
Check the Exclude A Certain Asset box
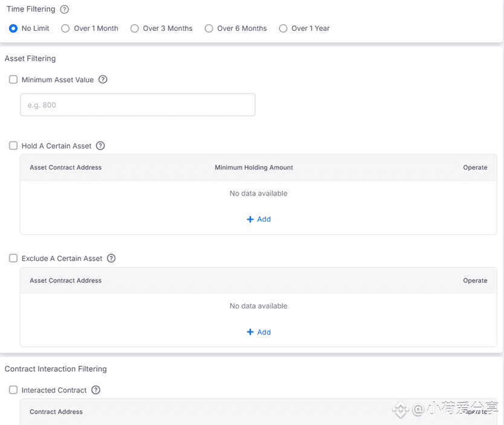tap(13, 258)
